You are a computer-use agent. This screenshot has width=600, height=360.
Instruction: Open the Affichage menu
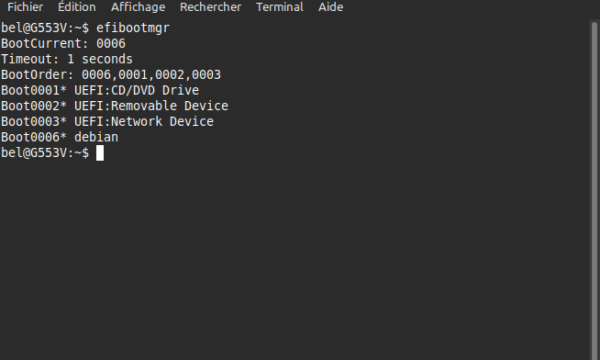138,7
